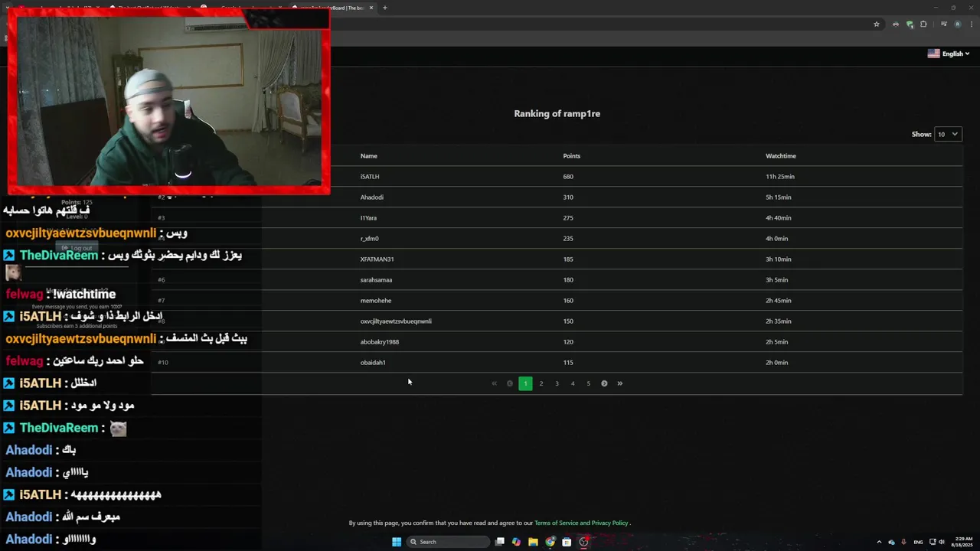Open the Terms of Service and Privacy Policy link
The width and height of the screenshot is (980, 551).
point(581,523)
